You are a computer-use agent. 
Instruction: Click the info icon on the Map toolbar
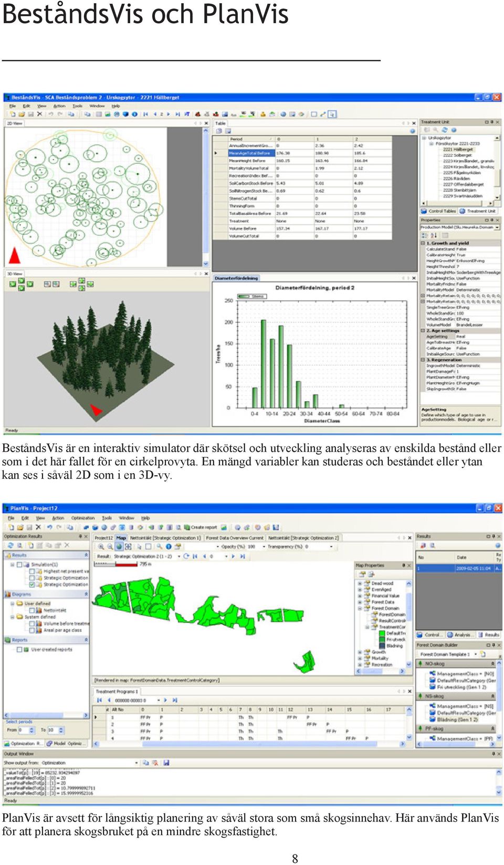click(x=169, y=547)
